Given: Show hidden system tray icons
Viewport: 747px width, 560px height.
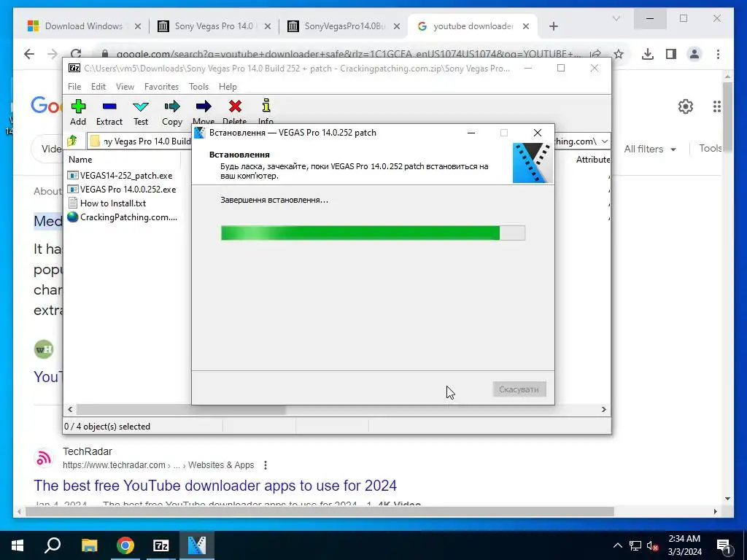Looking at the screenshot, I should [617, 545].
